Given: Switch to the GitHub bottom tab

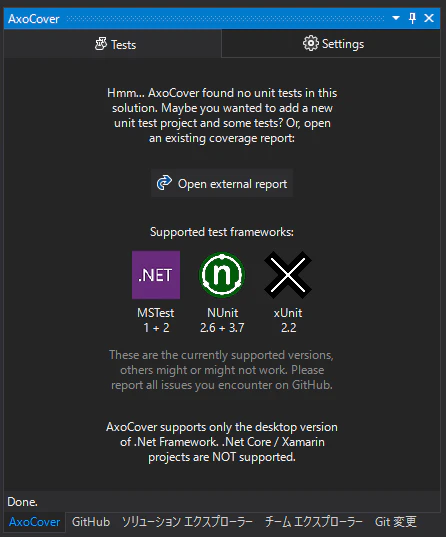Looking at the screenshot, I should tap(91, 522).
